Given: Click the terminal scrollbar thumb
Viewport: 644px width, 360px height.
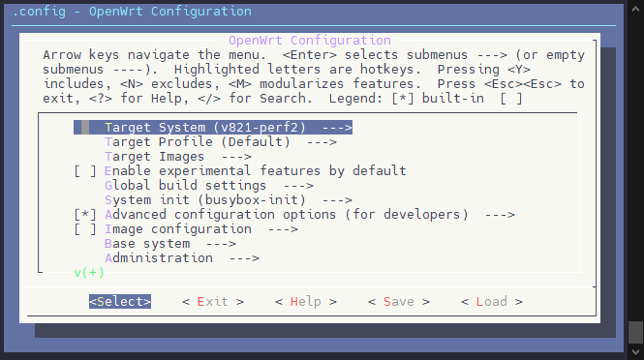Looking at the screenshot, I should 636,332.
